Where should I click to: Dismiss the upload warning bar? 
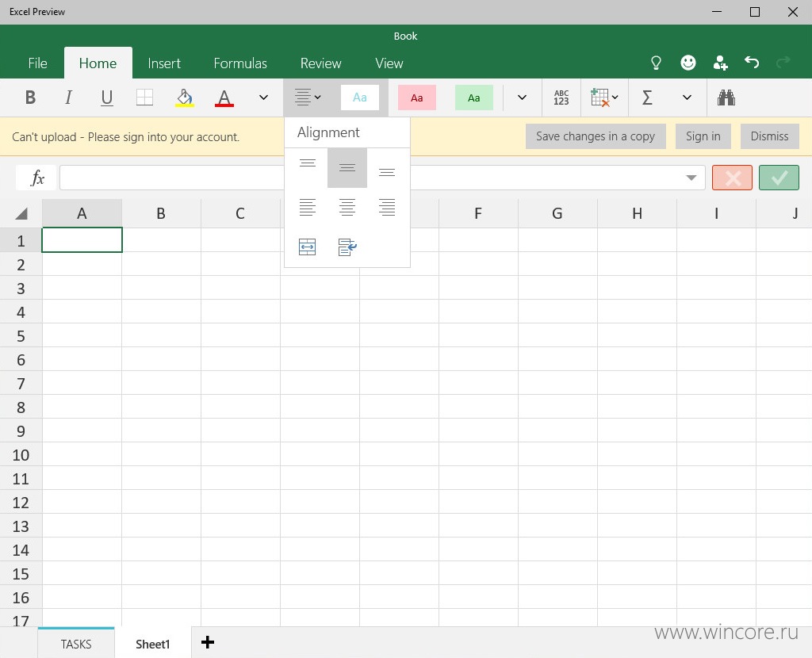point(769,136)
